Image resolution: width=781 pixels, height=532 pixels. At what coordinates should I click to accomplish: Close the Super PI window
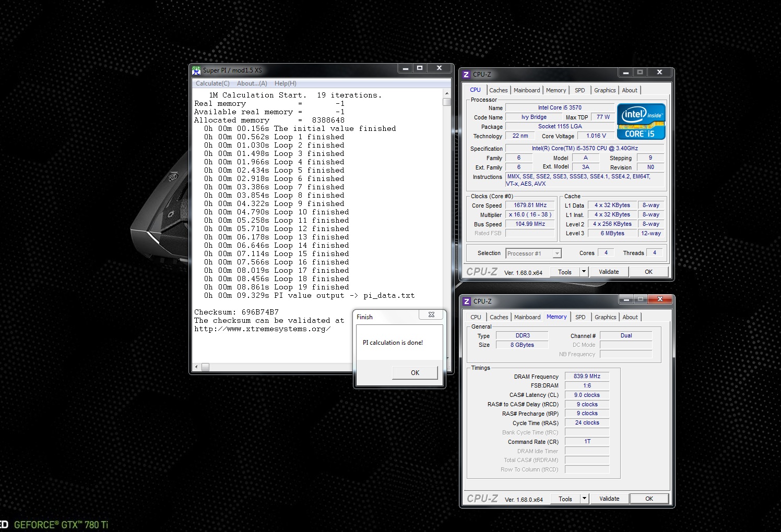click(x=439, y=68)
